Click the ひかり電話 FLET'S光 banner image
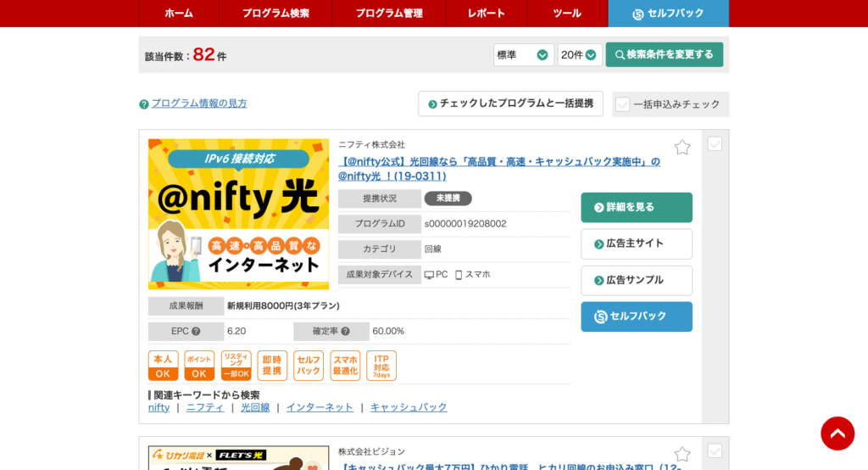The height and width of the screenshot is (470, 868). [x=238, y=458]
